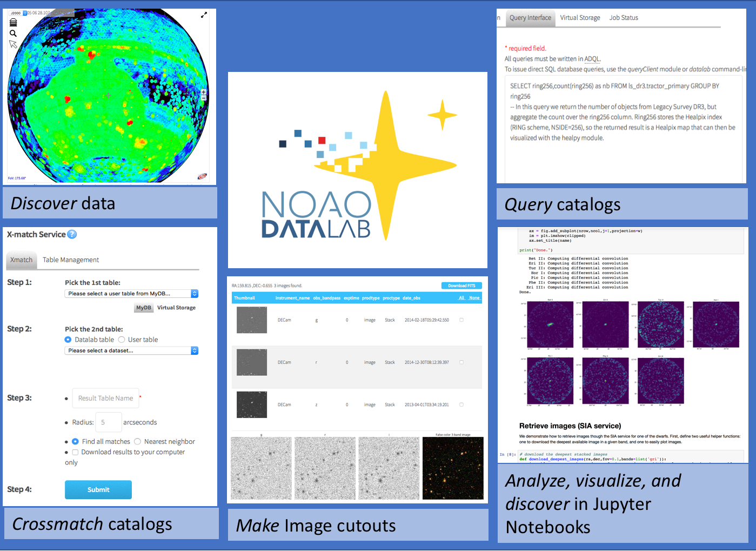The image size is (756, 551).
Task: Tick 'Download results to your computer only' checkbox
Action: coord(75,452)
